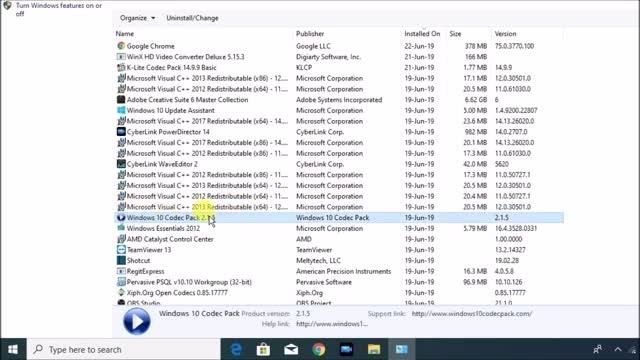Click the AMD Catalyst Control Center icon
This screenshot has width=640, height=360.
pyautogui.click(x=121, y=239)
